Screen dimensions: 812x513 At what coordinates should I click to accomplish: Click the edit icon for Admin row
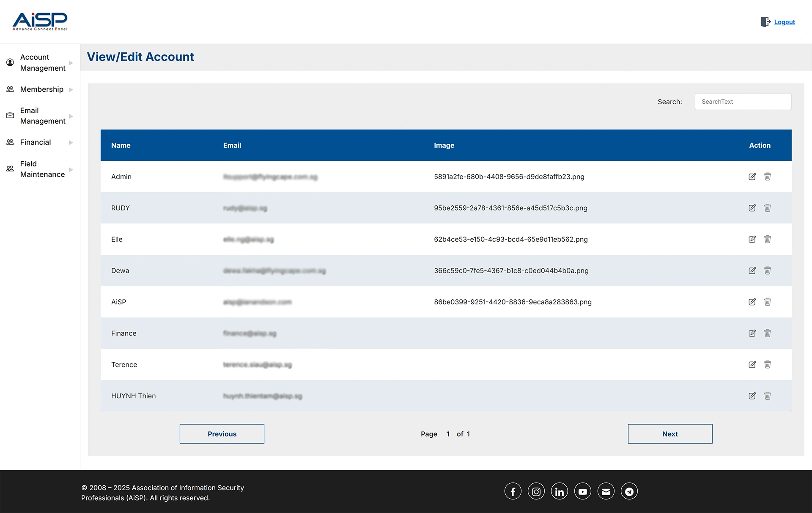(752, 177)
